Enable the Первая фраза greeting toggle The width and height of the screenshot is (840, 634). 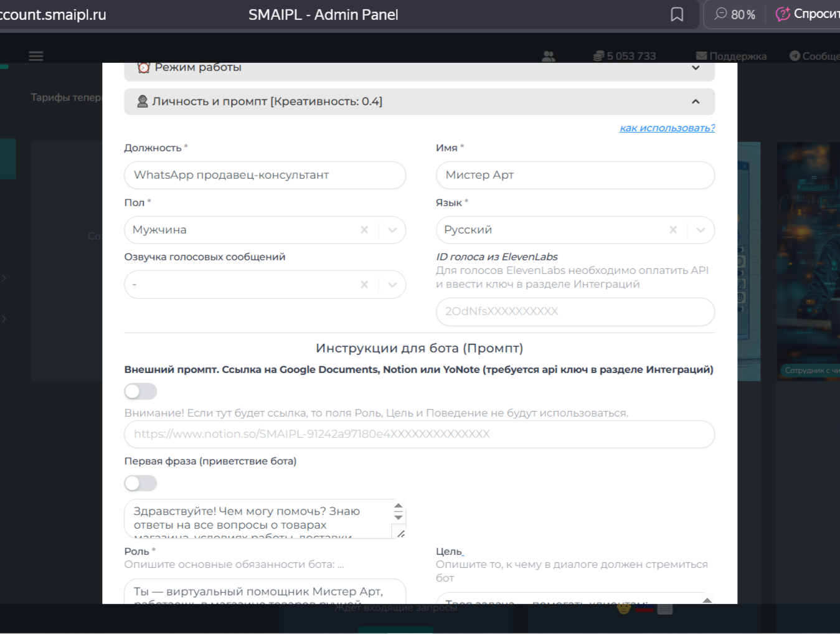click(x=141, y=483)
